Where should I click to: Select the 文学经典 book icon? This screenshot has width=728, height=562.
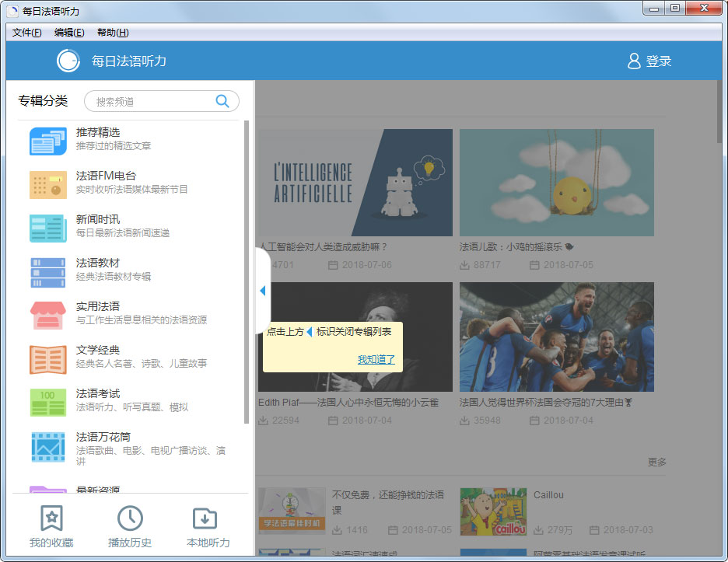(x=48, y=359)
